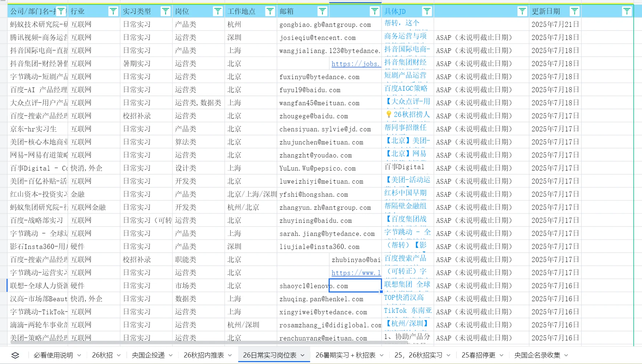642x364 pixels.
Task: Switch to 央国企投递 sheet tab
Action: coord(148,355)
